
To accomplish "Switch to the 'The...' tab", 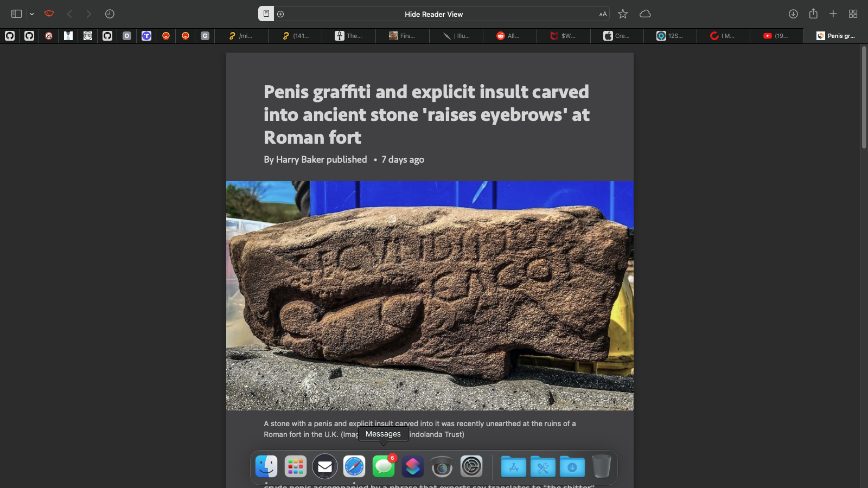I will (349, 36).
